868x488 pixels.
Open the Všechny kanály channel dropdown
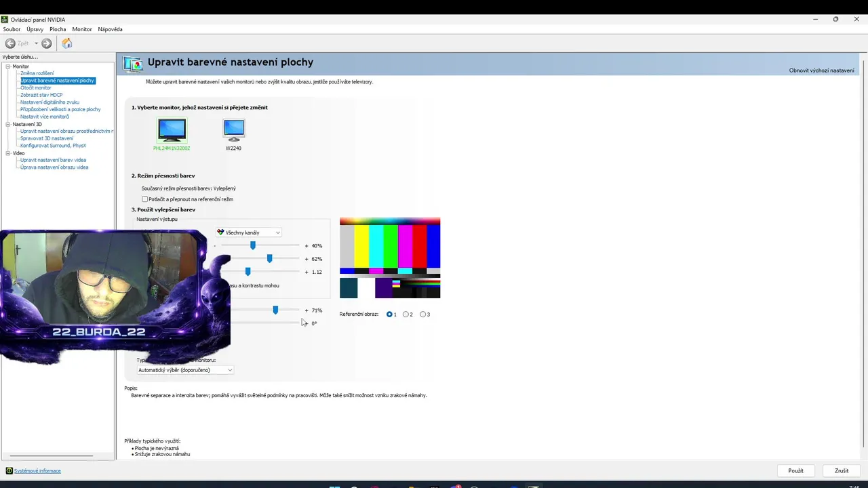[248, 232]
